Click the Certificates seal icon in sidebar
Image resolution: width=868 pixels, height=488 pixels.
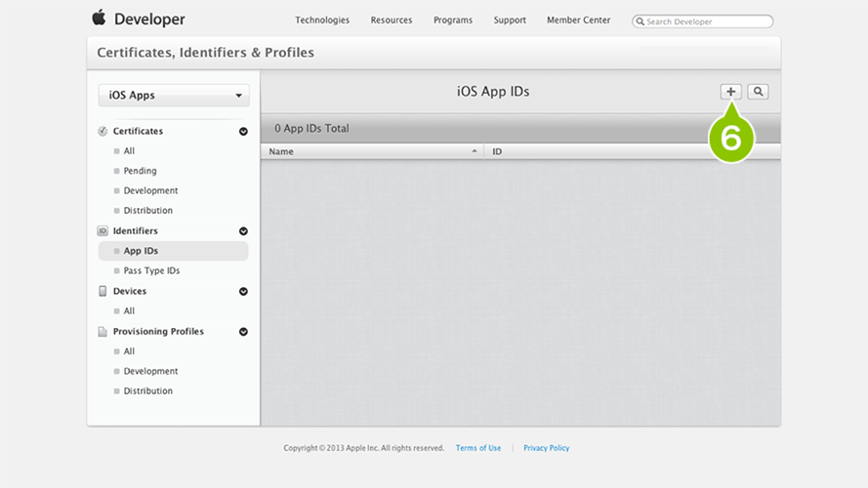(103, 131)
